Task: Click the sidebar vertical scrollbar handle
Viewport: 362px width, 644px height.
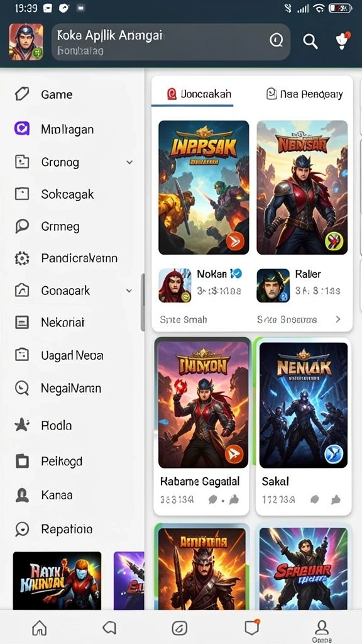Action: (x=143, y=303)
